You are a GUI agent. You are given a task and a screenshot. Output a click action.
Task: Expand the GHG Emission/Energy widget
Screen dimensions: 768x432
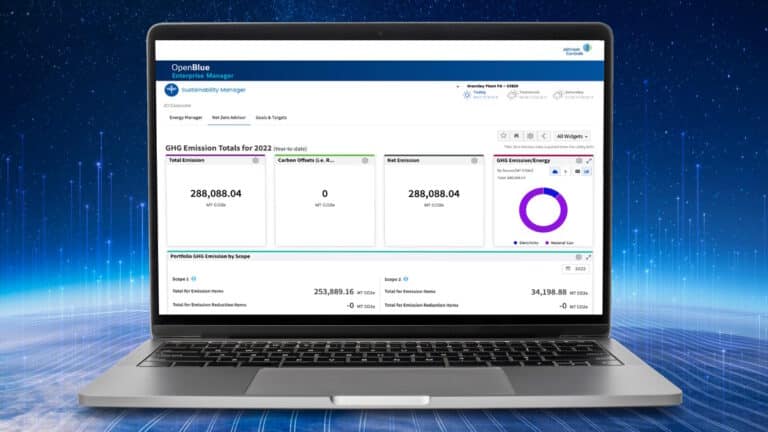click(x=589, y=161)
